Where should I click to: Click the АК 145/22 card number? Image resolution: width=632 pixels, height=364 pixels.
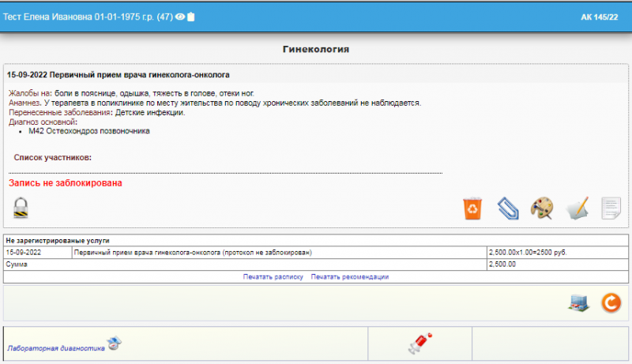coord(599,17)
